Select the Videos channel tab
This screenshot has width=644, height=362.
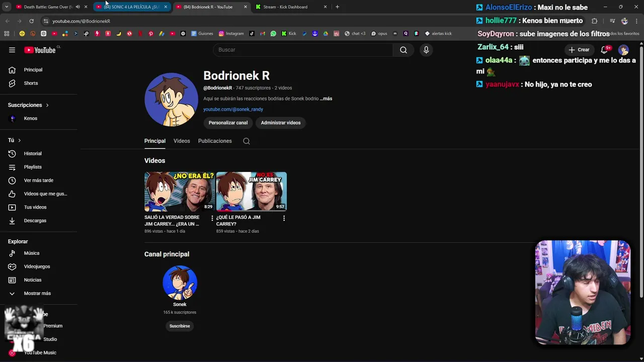pyautogui.click(x=182, y=141)
